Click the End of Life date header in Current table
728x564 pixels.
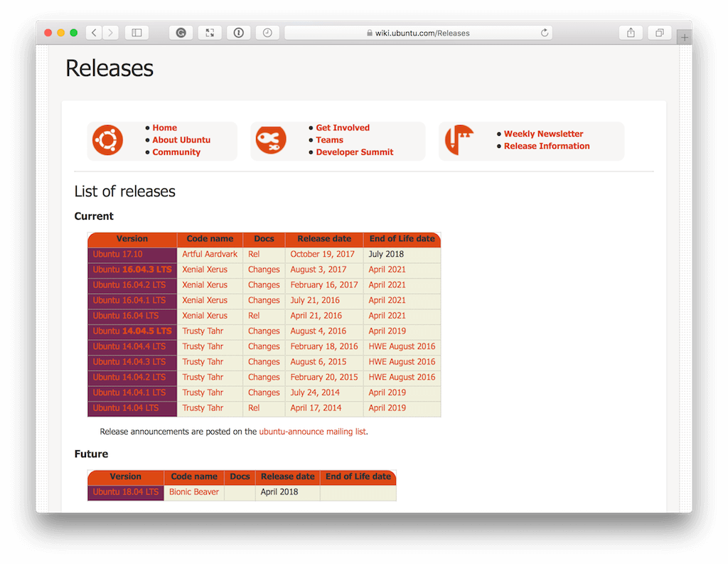402,239
